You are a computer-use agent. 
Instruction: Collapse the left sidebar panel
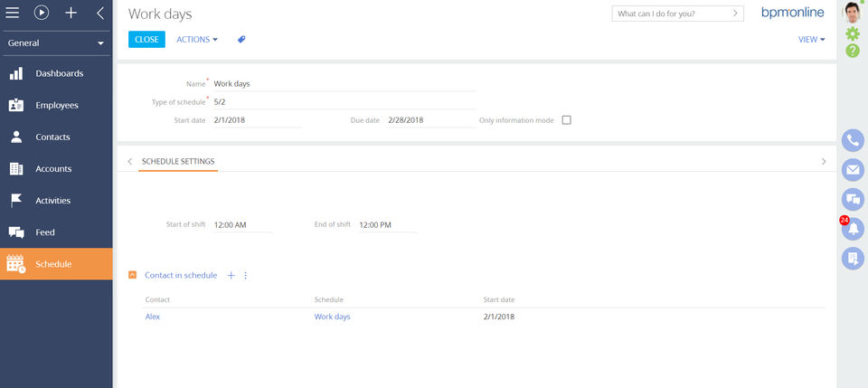pyautogui.click(x=100, y=13)
